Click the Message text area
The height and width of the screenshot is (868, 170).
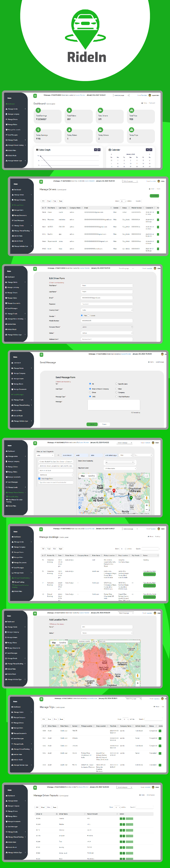113,405
